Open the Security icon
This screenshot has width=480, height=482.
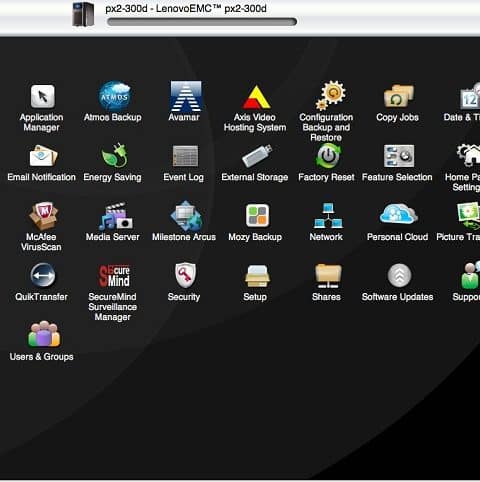[x=186, y=275]
